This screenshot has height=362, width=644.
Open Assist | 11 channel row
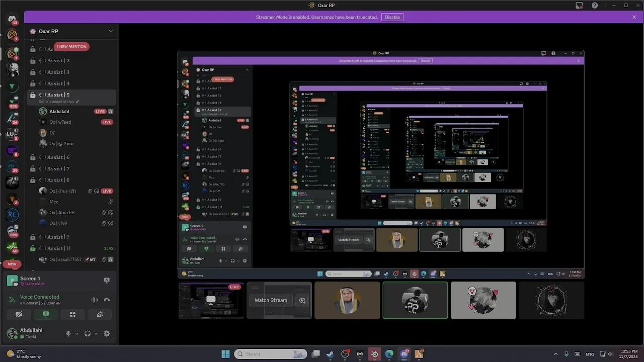[x=71, y=248]
